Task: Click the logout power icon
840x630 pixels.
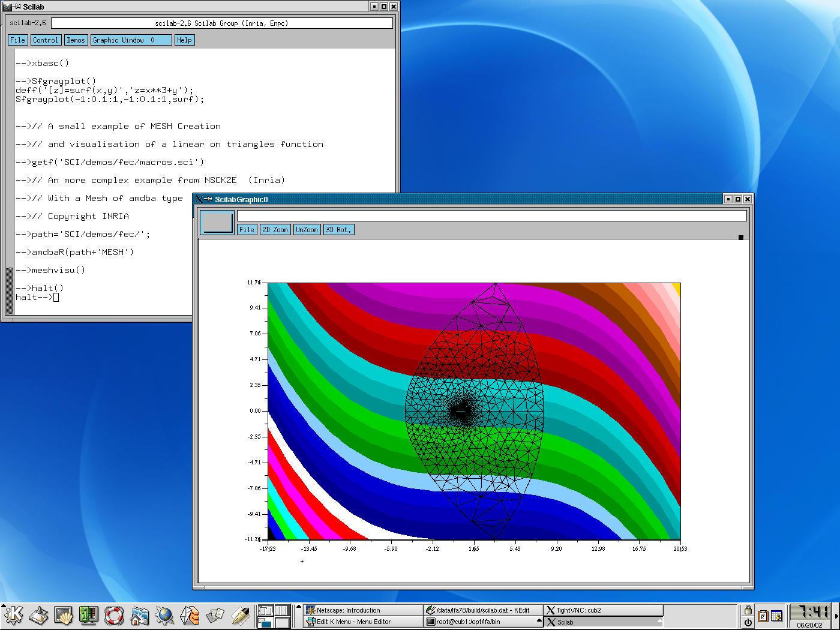Action: coord(748,622)
